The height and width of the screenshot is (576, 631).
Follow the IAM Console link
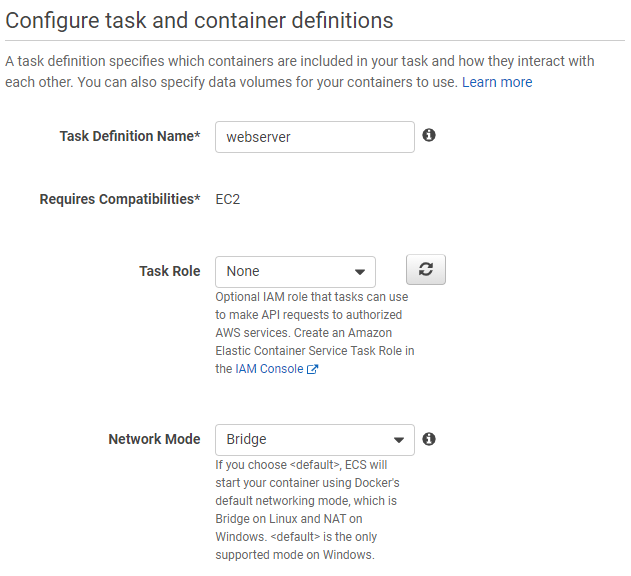[x=269, y=369]
